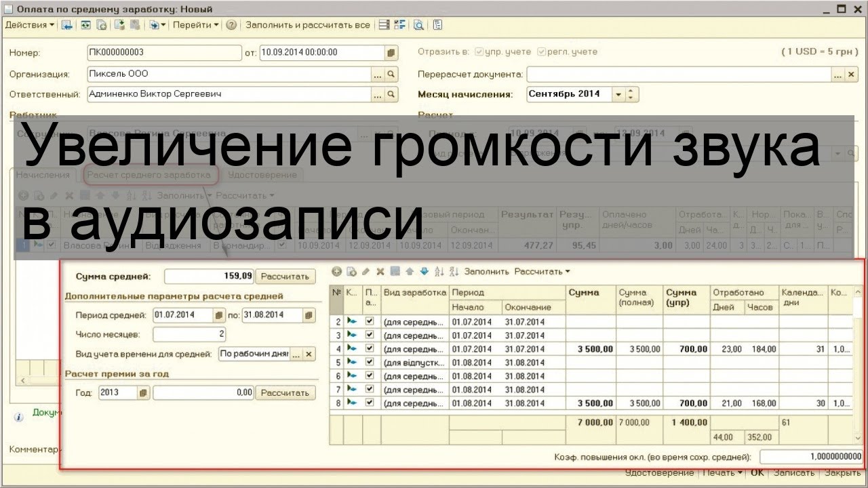Click Сумма cell 3 500,00 in row 4

(x=590, y=349)
